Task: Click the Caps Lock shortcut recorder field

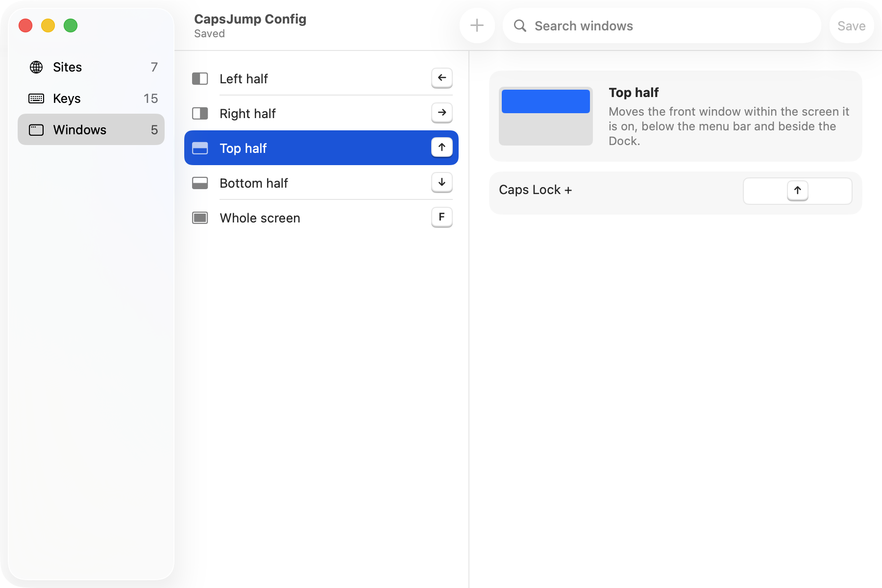Action: coord(798,191)
